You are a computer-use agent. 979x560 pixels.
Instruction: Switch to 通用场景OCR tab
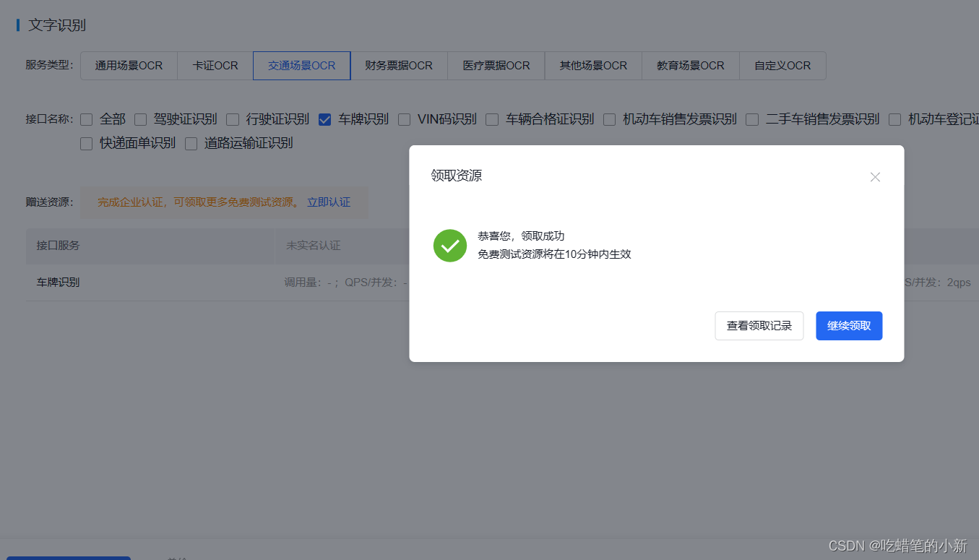129,66
